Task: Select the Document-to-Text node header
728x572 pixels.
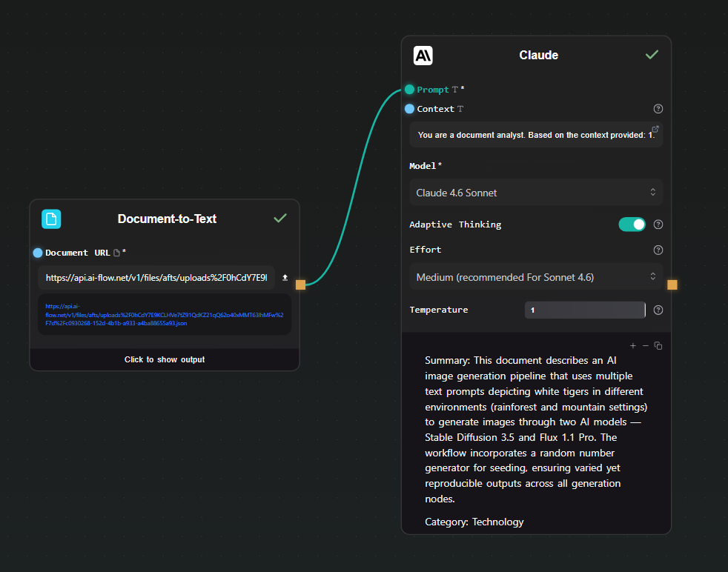Action: coord(166,219)
